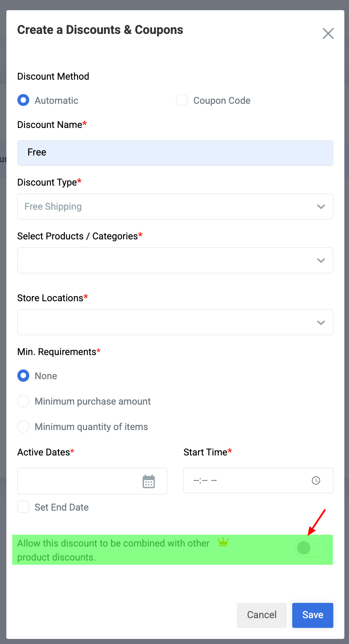Expand the Discount Type dropdown chevron

[x=321, y=207]
